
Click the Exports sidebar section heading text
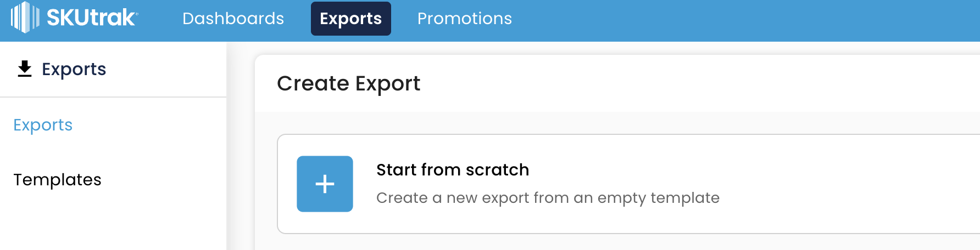click(74, 69)
